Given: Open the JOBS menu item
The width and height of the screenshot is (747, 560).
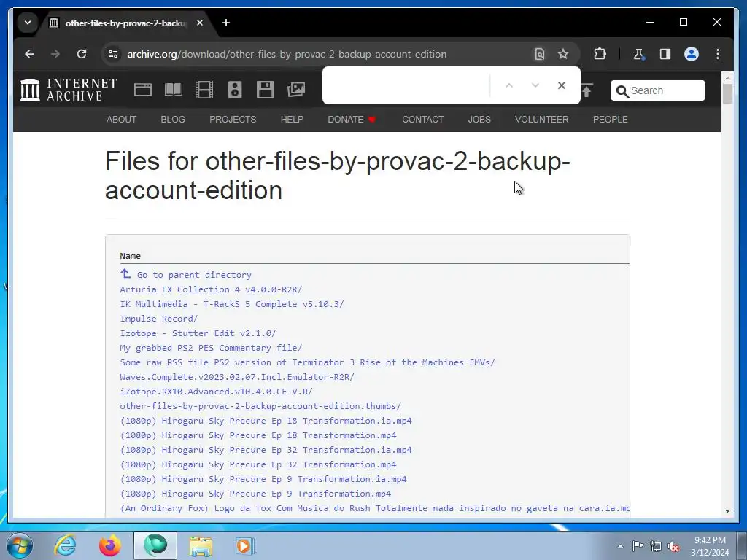Looking at the screenshot, I should (479, 120).
